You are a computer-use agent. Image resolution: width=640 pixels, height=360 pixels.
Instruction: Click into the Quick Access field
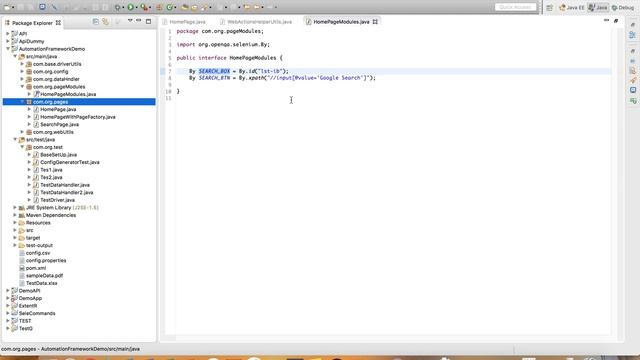pyautogui.click(x=516, y=7)
